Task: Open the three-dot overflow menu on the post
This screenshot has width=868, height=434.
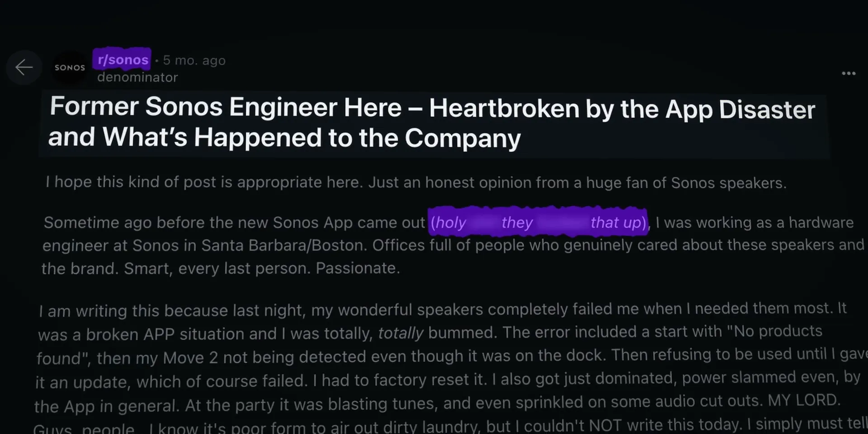Action: pyautogui.click(x=847, y=73)
